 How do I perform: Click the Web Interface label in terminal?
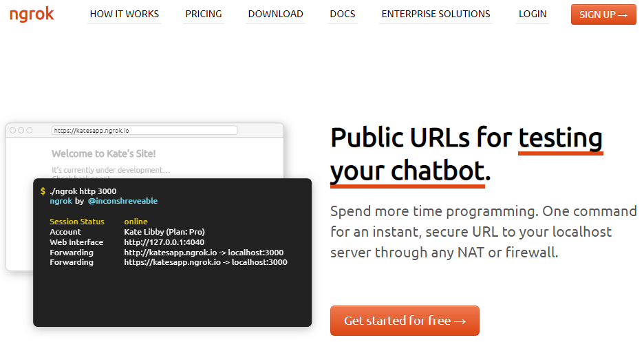point(76,242)
